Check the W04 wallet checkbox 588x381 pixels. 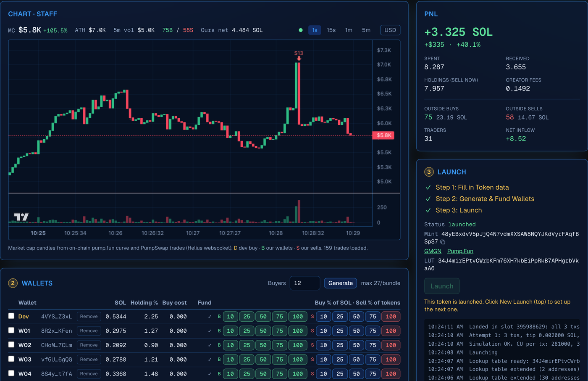pos(11,373)
